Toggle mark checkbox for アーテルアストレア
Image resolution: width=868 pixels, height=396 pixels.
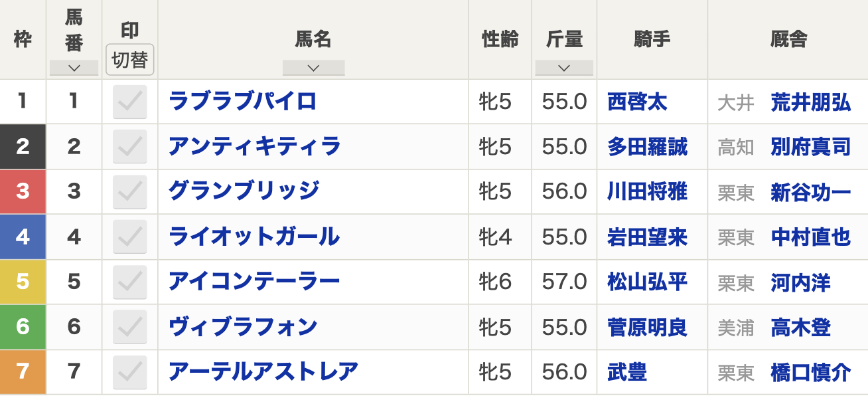coord(130,373)
